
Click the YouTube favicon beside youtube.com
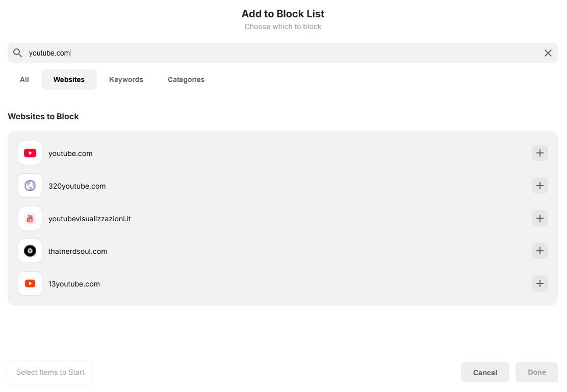coord(30,153)
